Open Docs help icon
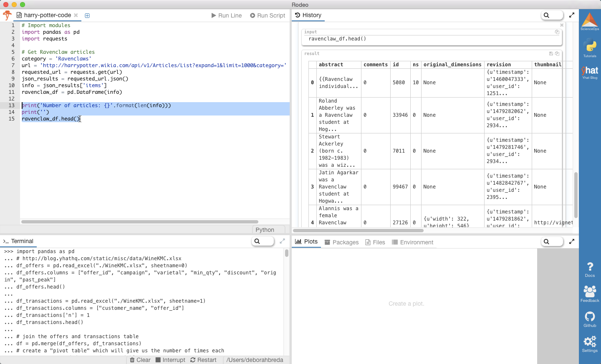 tap(590, 269)
